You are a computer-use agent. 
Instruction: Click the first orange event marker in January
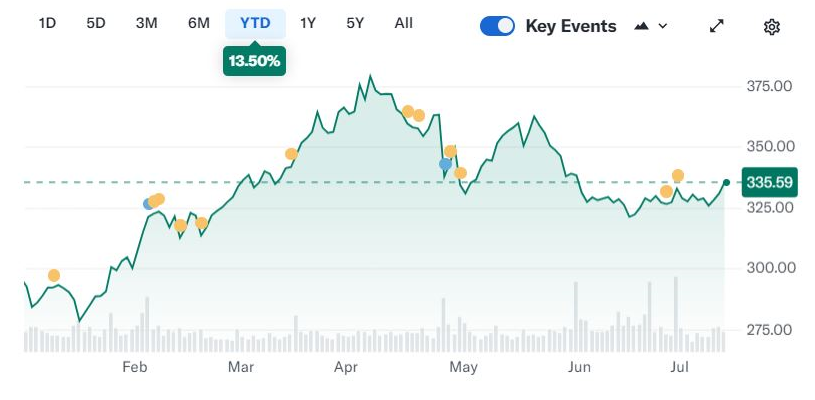[x=54, y=275]
